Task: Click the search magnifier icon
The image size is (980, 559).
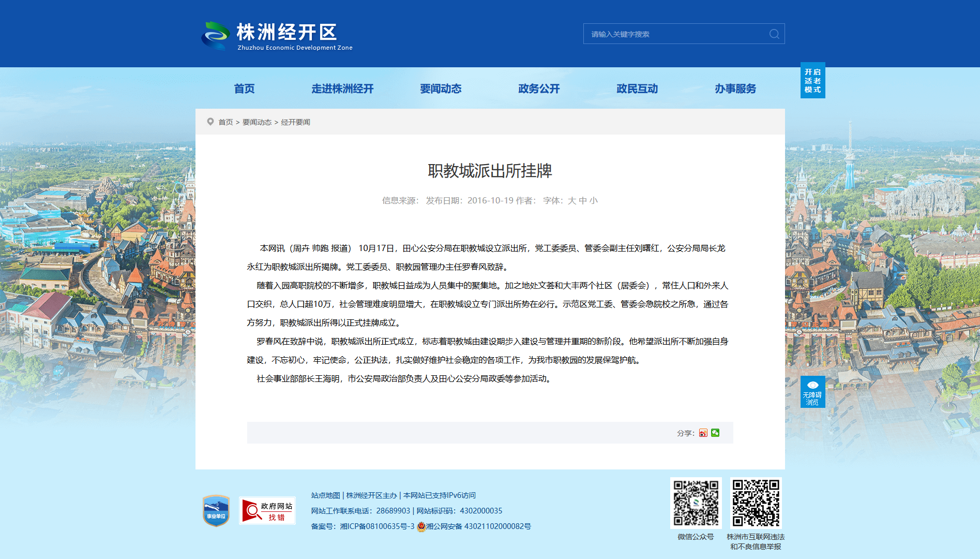Action: [774, 34]
